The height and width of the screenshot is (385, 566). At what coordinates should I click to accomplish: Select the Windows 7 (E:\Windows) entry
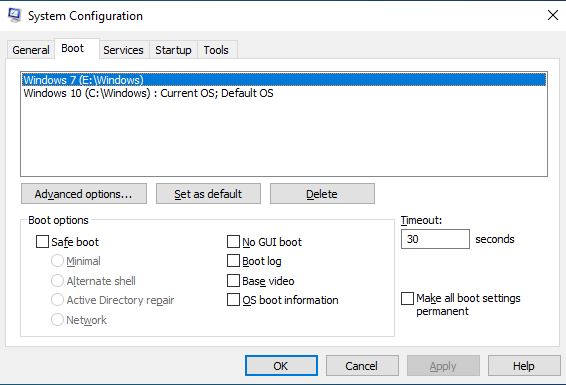tap(284, 80)
